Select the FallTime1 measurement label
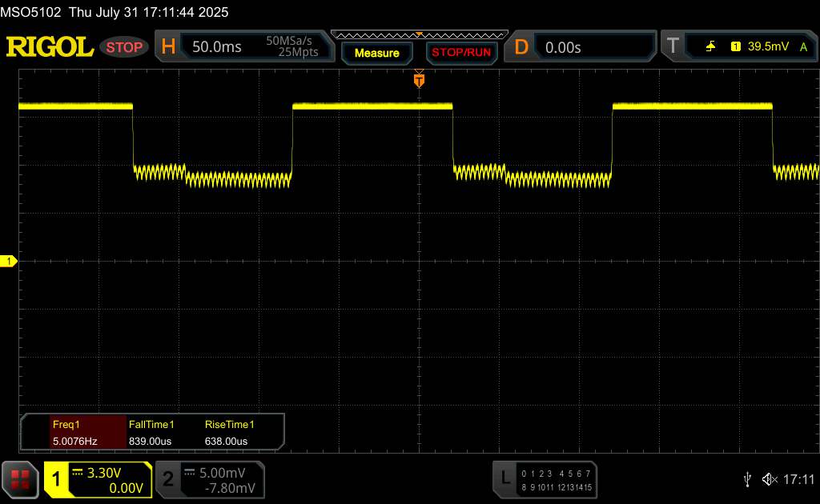This screenshot has width=820, height=504. pyautogui.click(x=151, y=425)
